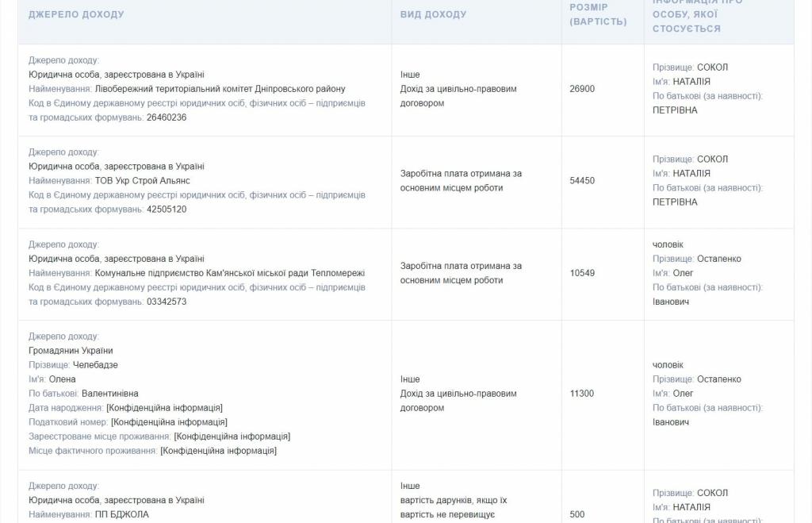Click the income amount 11300

pos(581,394)
